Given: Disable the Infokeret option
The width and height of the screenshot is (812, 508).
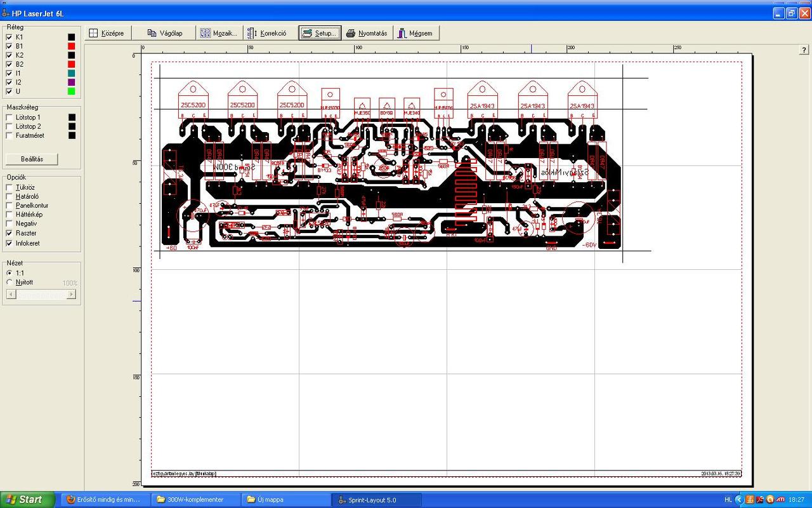Looking at the screenshot, I should [9, 243].
